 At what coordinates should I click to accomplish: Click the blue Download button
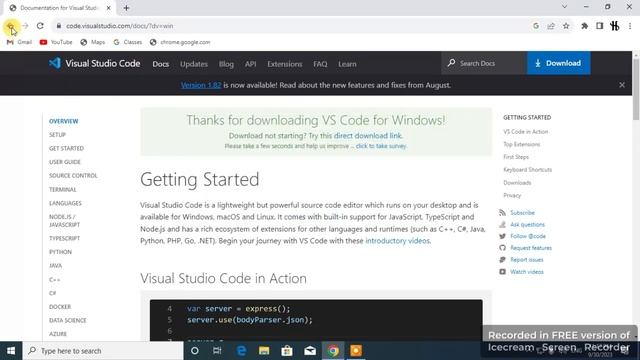[558, 63]
